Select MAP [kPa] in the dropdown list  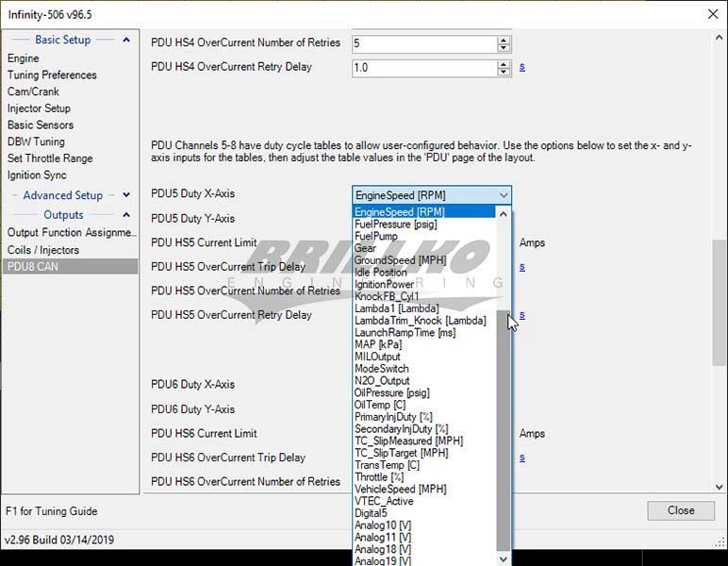click(377, 344)
